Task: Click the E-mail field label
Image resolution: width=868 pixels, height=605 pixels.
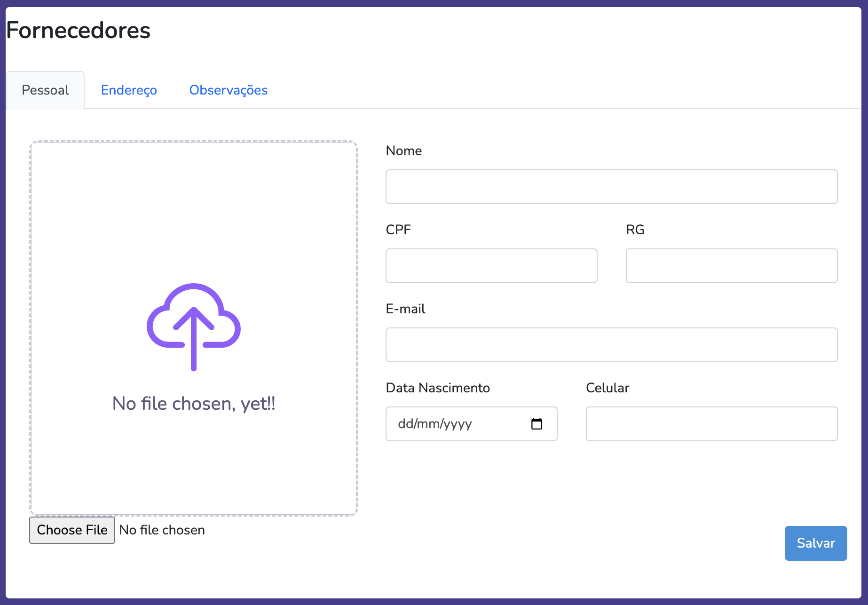Action: (405, 309)
